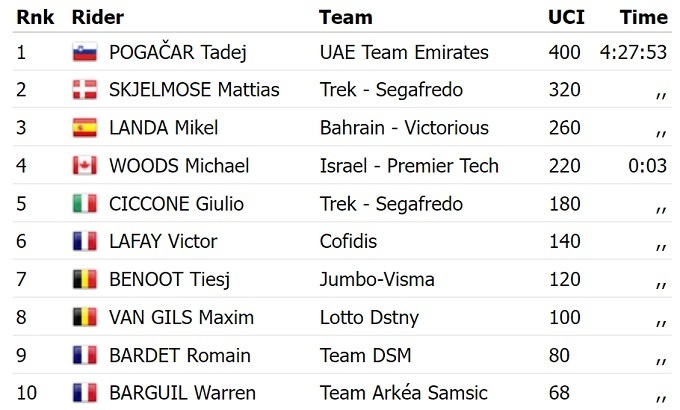This screenshot has height=410, width=680.
Task: Click the Team column header
Action: coord(346,17)
